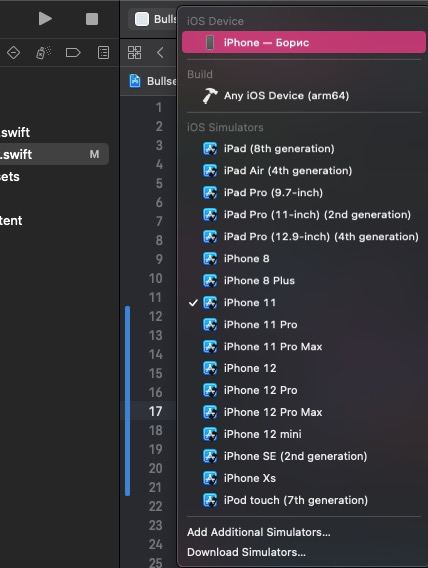Open the debug navigator spray icon
Viewport: 428px width, 568px height.
(43, 53)
